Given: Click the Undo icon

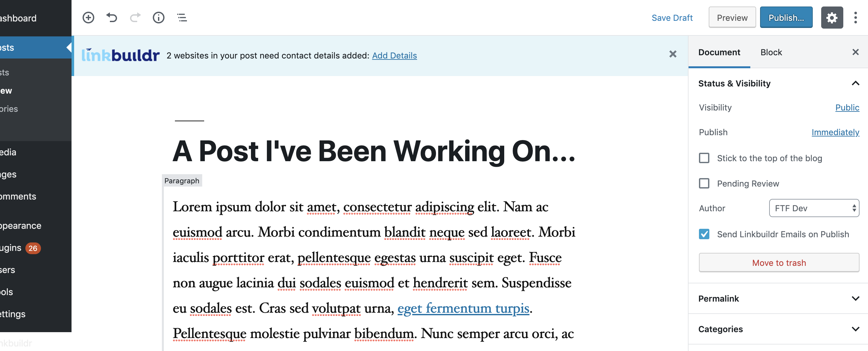Looking at the screenshot, I should (112, 17).
